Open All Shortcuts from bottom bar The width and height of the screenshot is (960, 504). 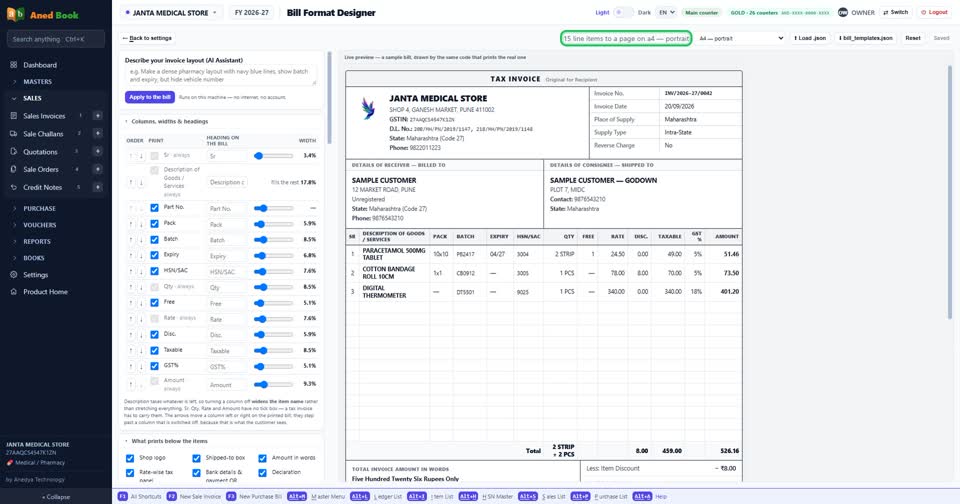tap(140, 497)
